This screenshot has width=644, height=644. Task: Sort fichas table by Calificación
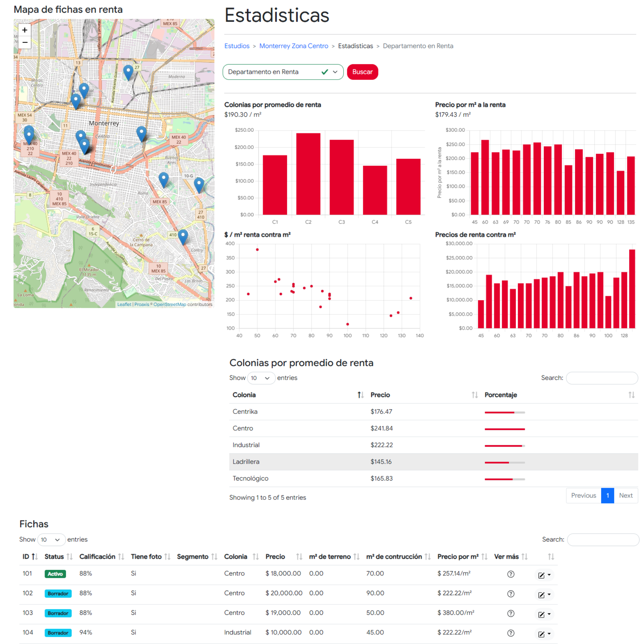(x=121, y=557)
